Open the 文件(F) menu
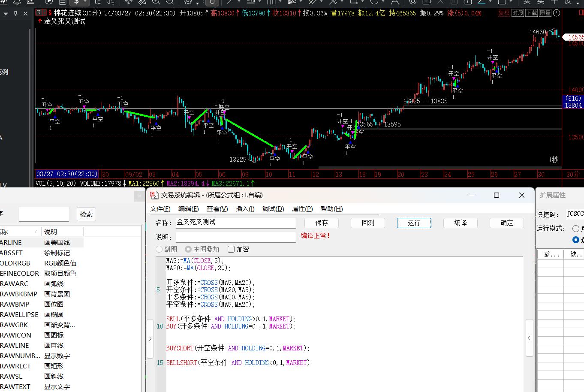 click(x=160, y=209)
